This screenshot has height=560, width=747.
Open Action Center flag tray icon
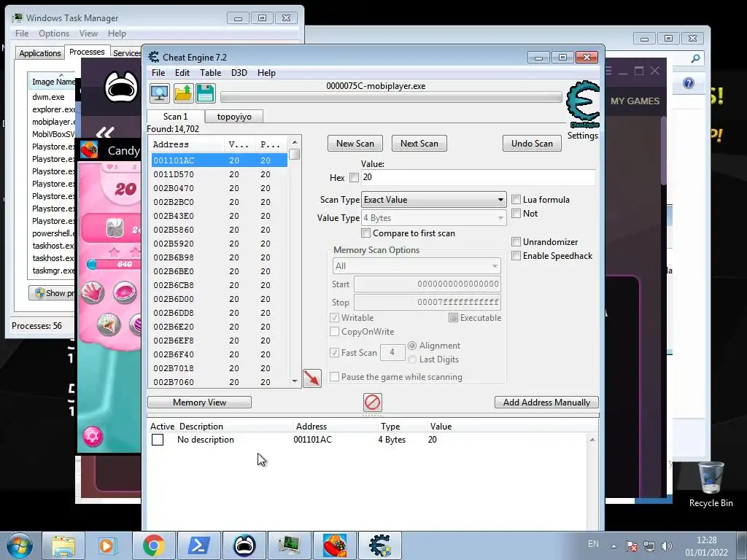632,546
